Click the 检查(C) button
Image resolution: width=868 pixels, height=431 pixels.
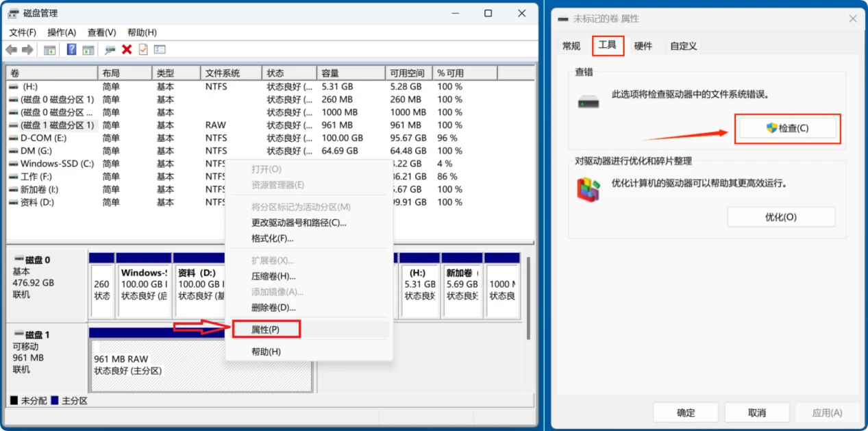[788, 128]
